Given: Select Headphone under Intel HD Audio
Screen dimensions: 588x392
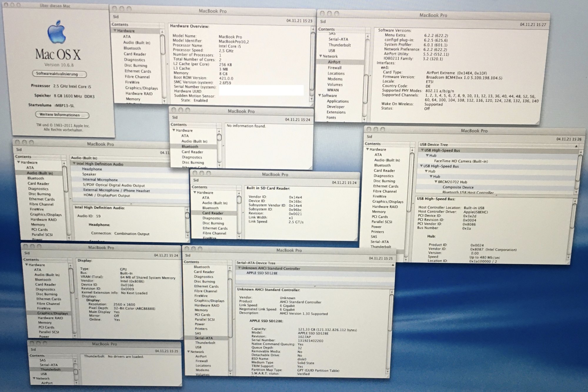Looking at the screenshot, I should pyautogui.click(x=92, y=169).
